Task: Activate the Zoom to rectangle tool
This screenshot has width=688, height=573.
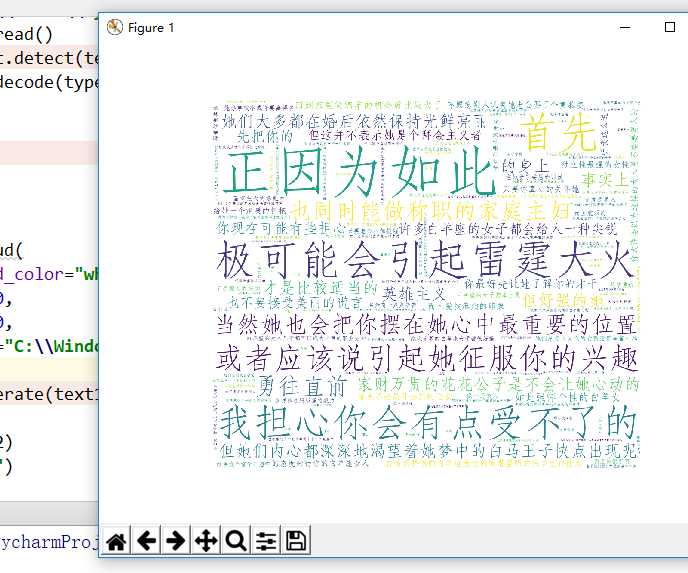Action: 236,541
